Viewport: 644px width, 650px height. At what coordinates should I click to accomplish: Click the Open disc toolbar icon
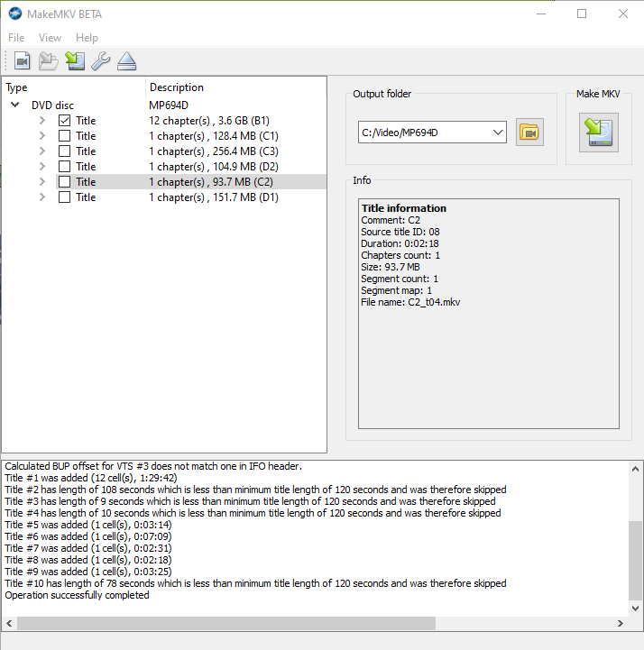tap(49, 61)
